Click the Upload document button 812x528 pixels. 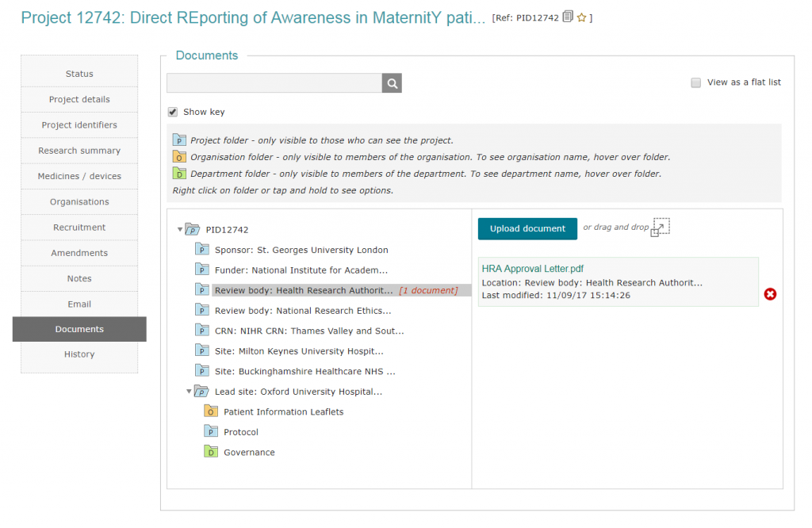527,228
